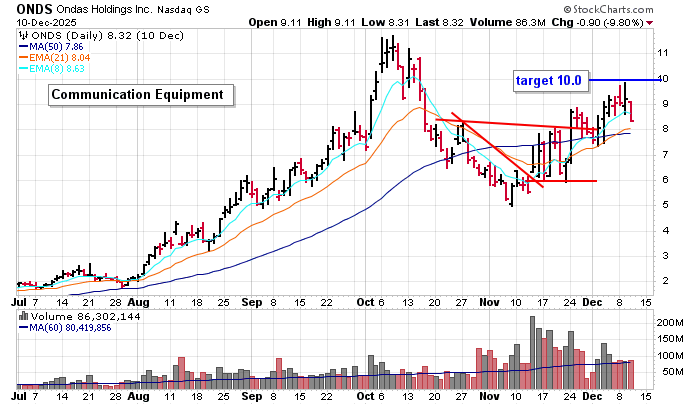
Task: Click the EMA(8) cyan legend marker
Action: tap(24, 68)
